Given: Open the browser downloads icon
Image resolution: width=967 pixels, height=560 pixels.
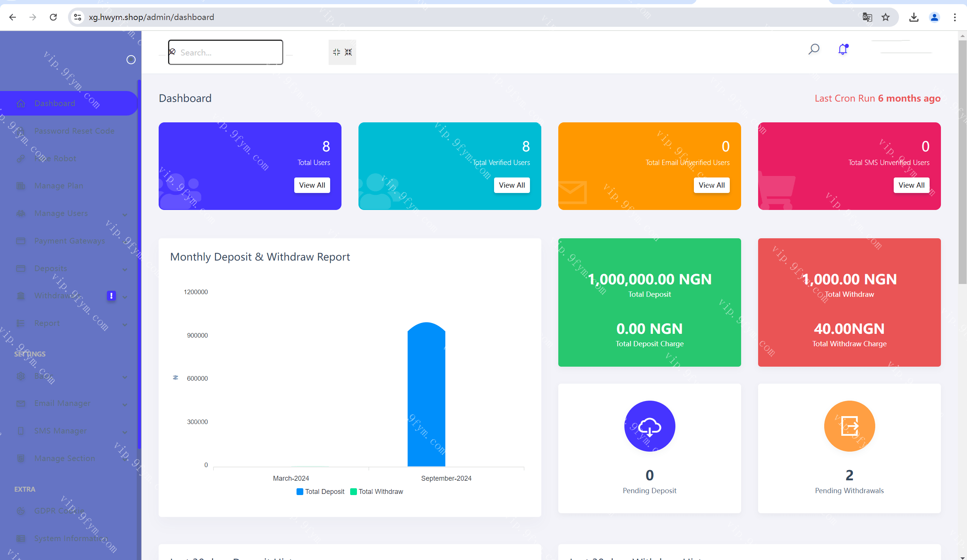Looking at the screenshot, I should click(x=914, y=17).
